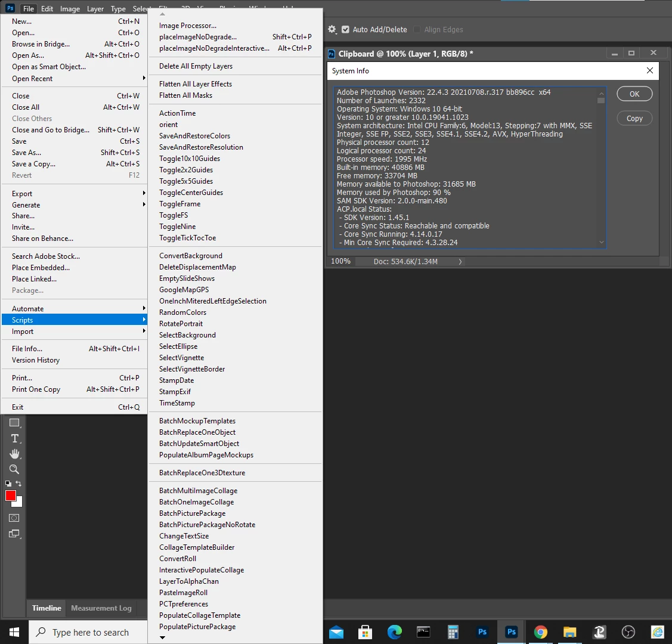Open Microsoft Store in taskbar
672x644 pixels.
(365, 632)
